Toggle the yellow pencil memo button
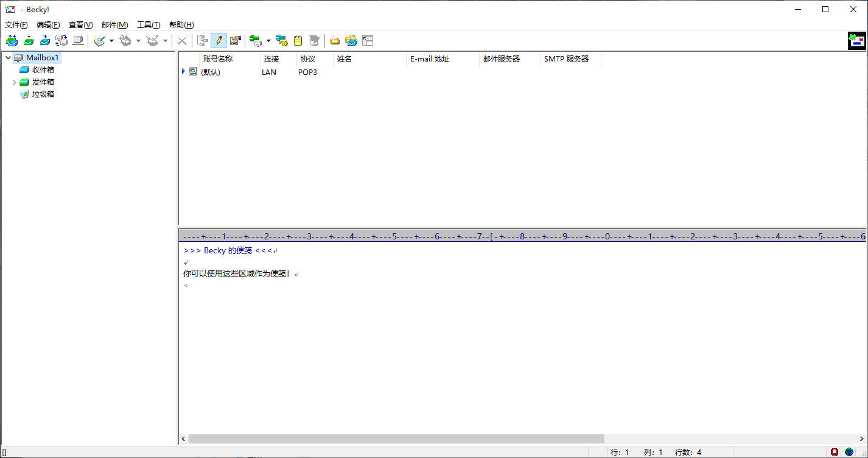The width and height of the screenshot is (868, 458). [x=219, y=41]
